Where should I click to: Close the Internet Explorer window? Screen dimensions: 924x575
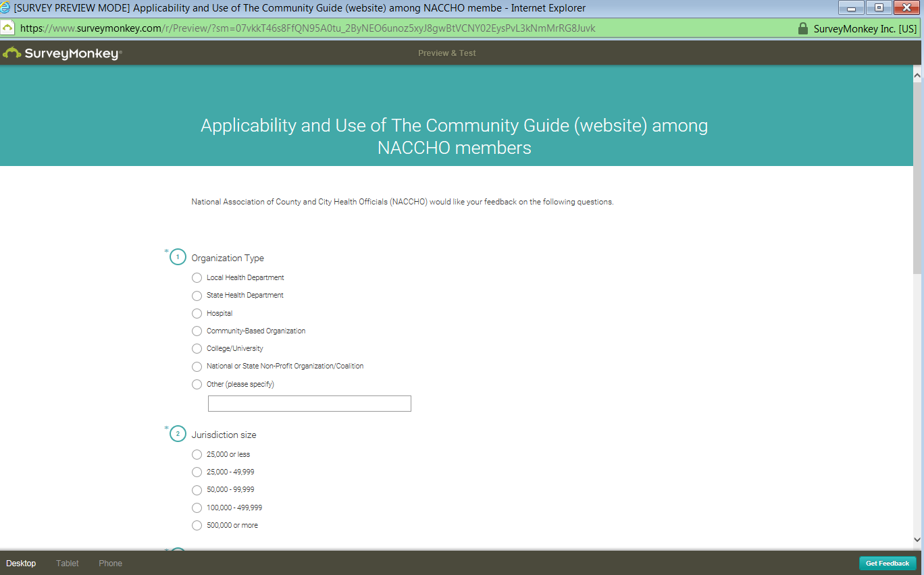pyautogui.click(x=907, y=8)
